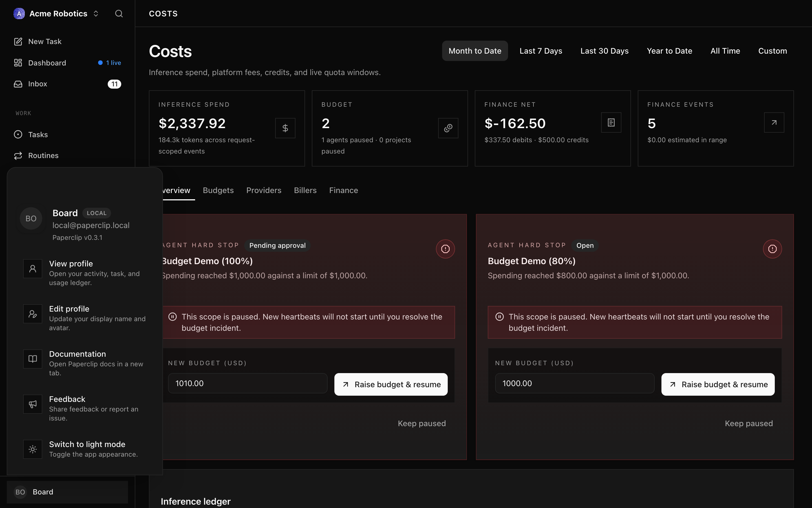Click local@paperclip.local email text
The height and width of the screenshot is (508, 812).
[91, 225]
